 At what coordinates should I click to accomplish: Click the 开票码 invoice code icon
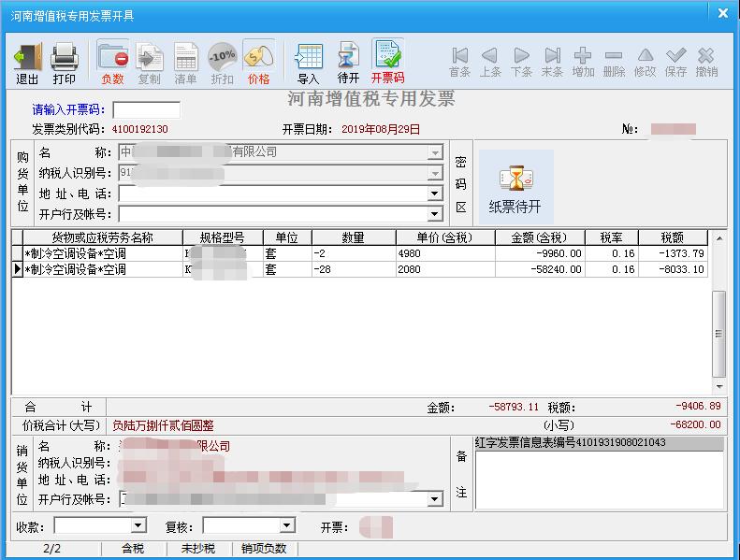point(387,63)
